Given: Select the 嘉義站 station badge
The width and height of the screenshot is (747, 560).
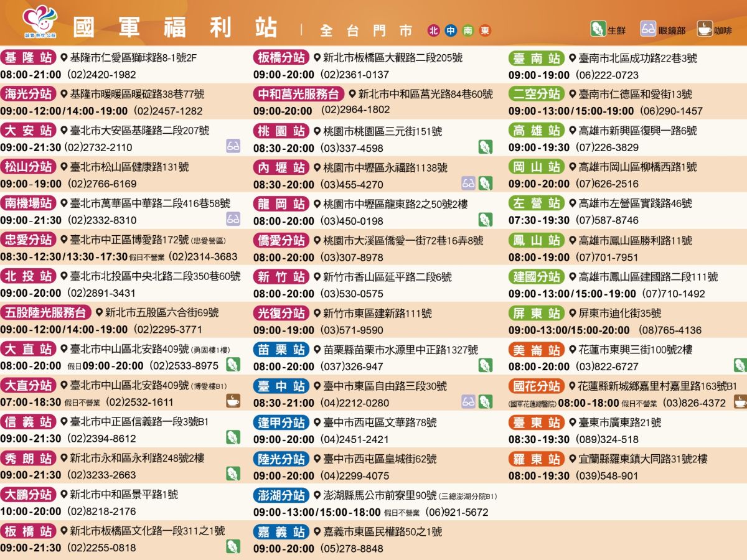Looking at the screenshot, I should coord(281,531).
